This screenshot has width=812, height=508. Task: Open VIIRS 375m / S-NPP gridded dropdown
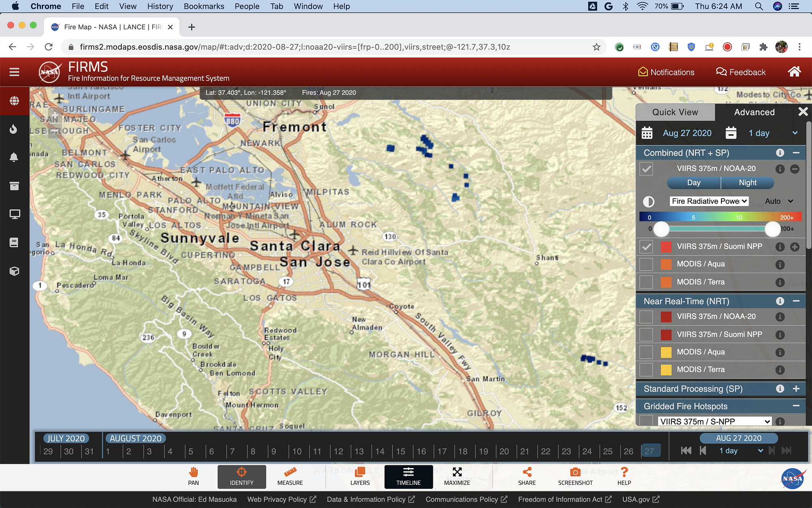715,421
